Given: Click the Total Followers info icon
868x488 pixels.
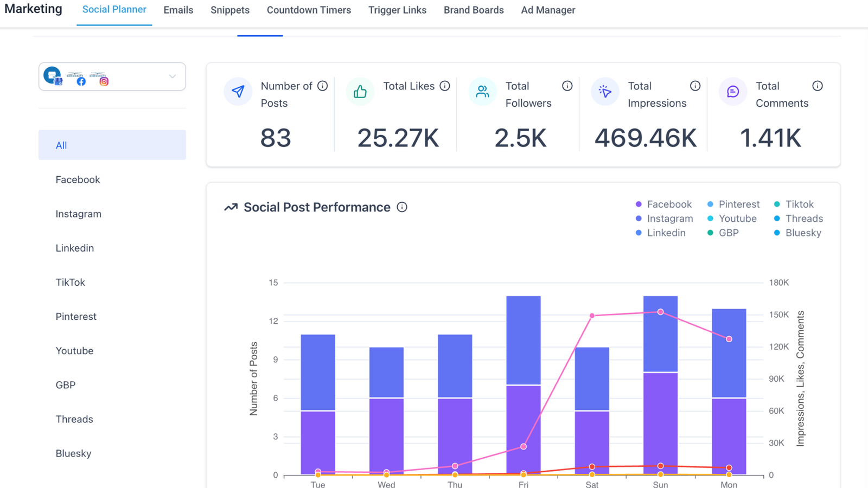Looking at the screenshot, I should click(x=567, y=86).
